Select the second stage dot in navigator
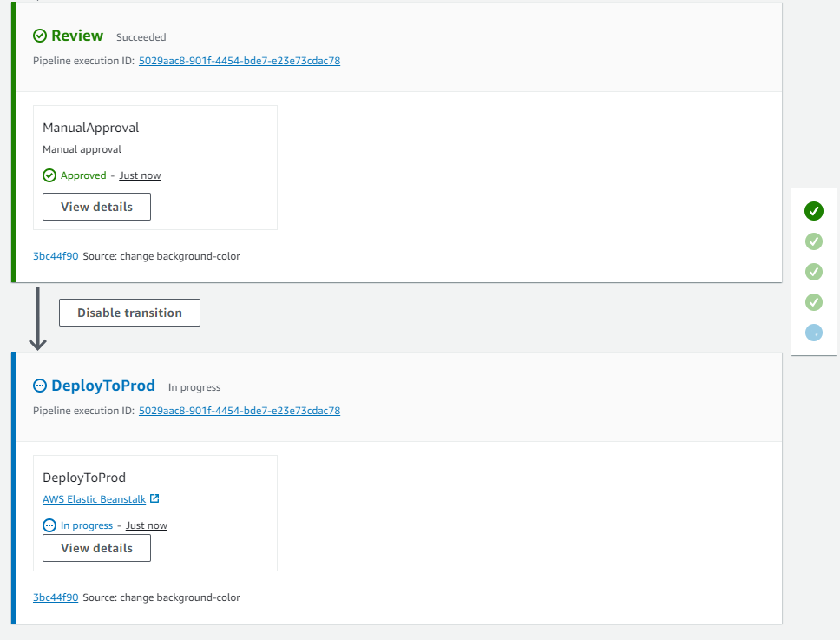The image size is (840, 640). pyautogui.click(x=813, y=241)
